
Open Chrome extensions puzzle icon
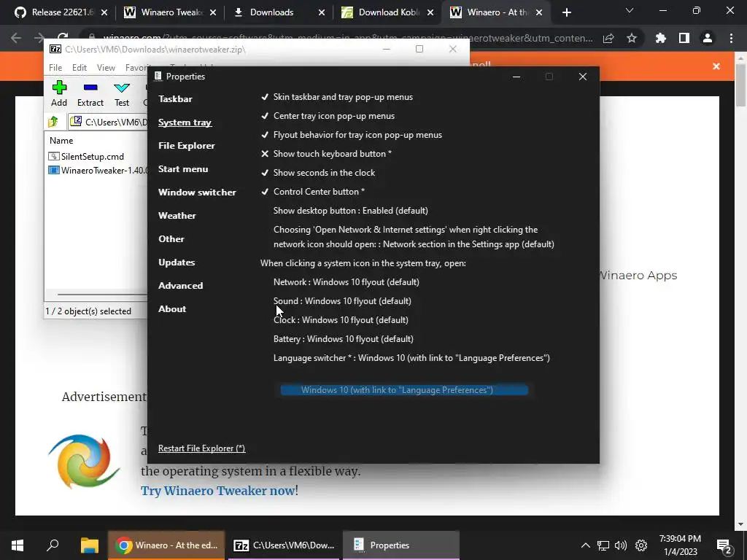660,38
